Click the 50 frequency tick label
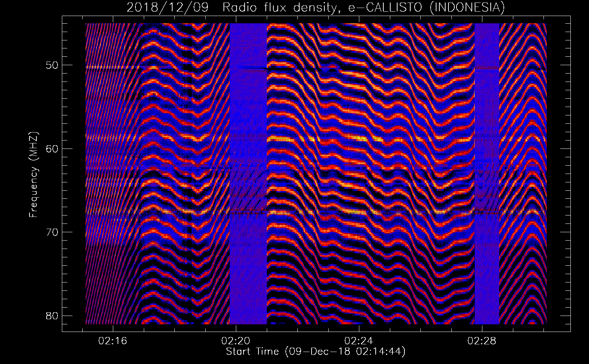This screenshot has width=589, height=364. coord(52,66)
